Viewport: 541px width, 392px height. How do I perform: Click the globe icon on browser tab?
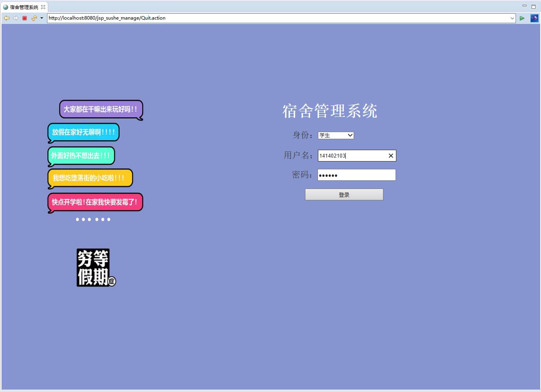coord(5,7)
